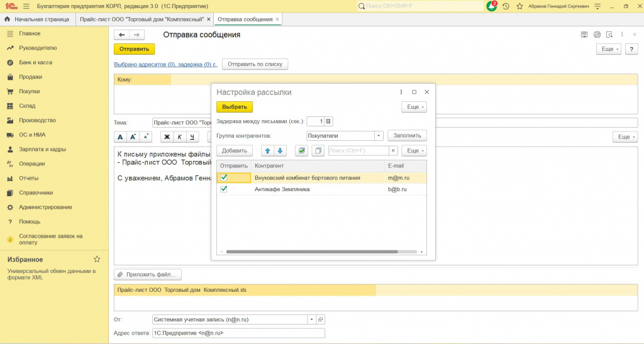The image size is (644, 344).
Task: Click the Поиск (Ctrl+F) field in dialog
Action: [358, 151]
